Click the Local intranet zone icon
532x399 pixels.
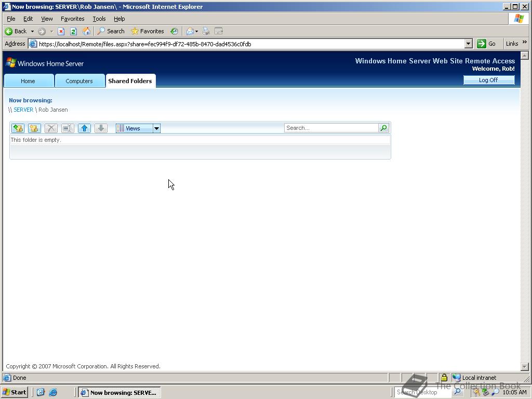tap(457, 377)
